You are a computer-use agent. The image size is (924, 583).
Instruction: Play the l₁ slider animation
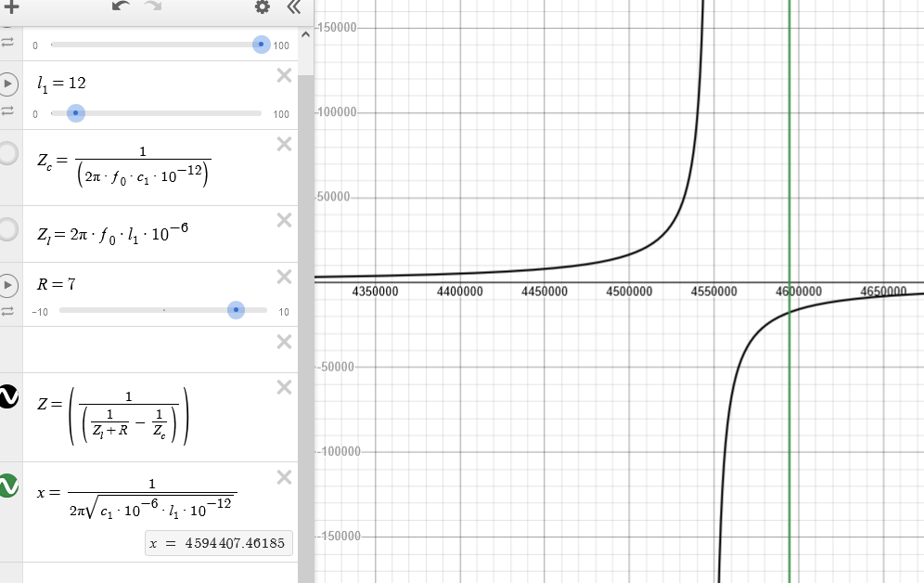8,84
